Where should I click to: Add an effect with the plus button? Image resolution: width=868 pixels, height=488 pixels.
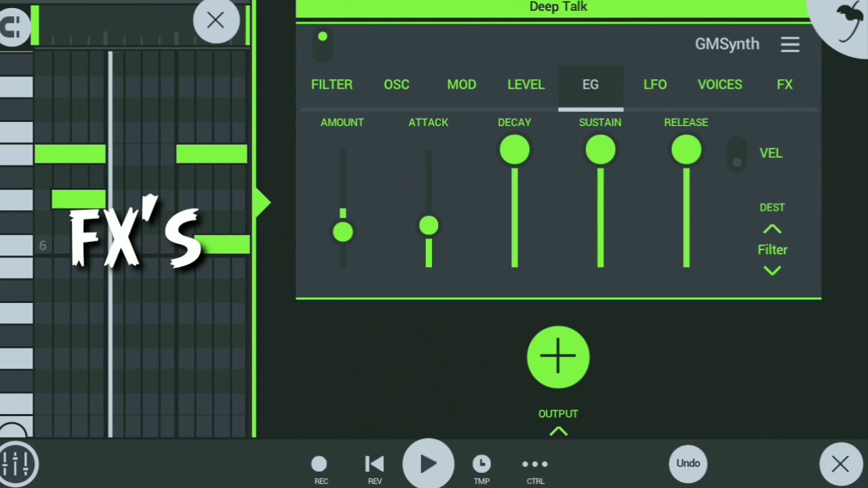pos(558,357)
